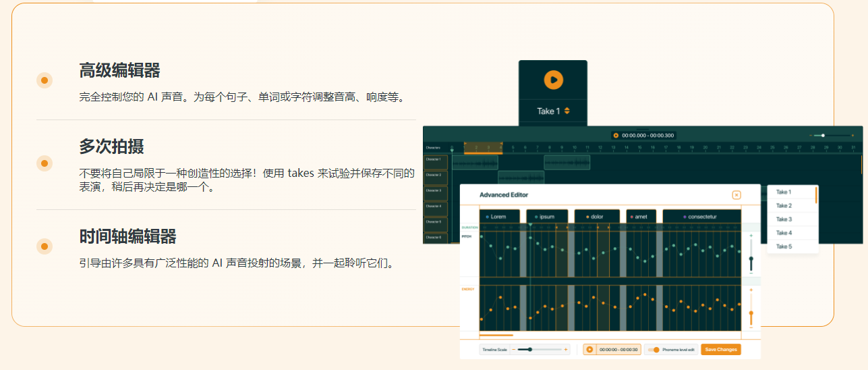Screen dimensions: 868x370
Task: Choose Take 5 in the takes list
Action: 784,246
